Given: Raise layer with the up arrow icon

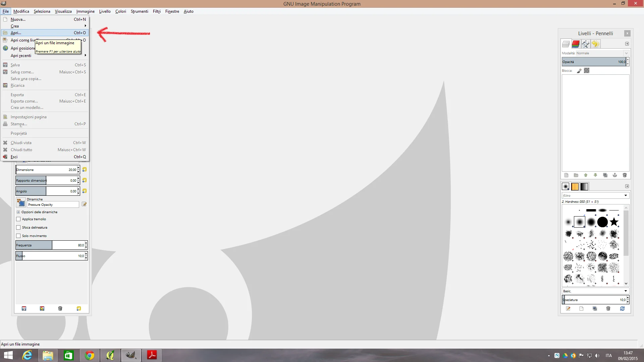Looking at the screenshot, I should [x=586, y=175].
